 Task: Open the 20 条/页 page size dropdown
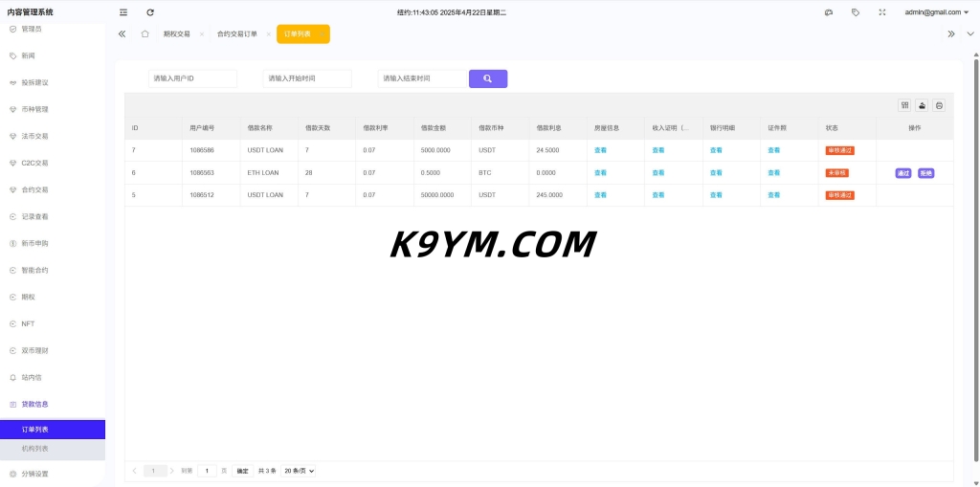point(299,471)
